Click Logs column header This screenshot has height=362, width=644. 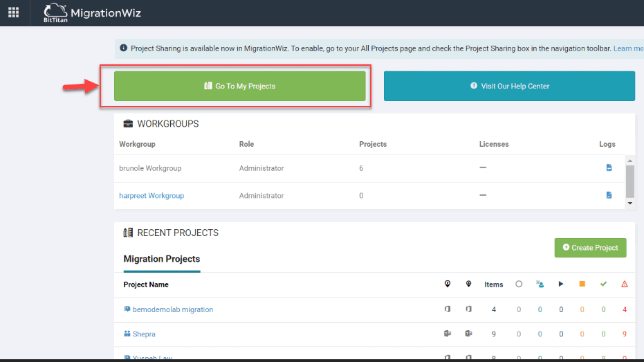(607, 144)
